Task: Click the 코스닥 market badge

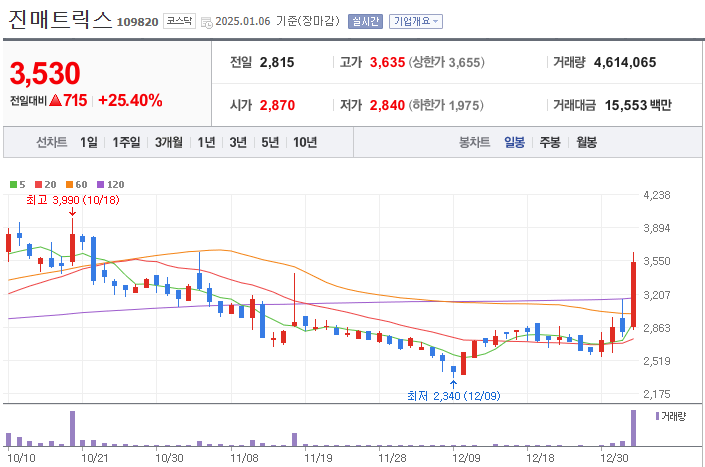Action: click(x=179, y=21)
